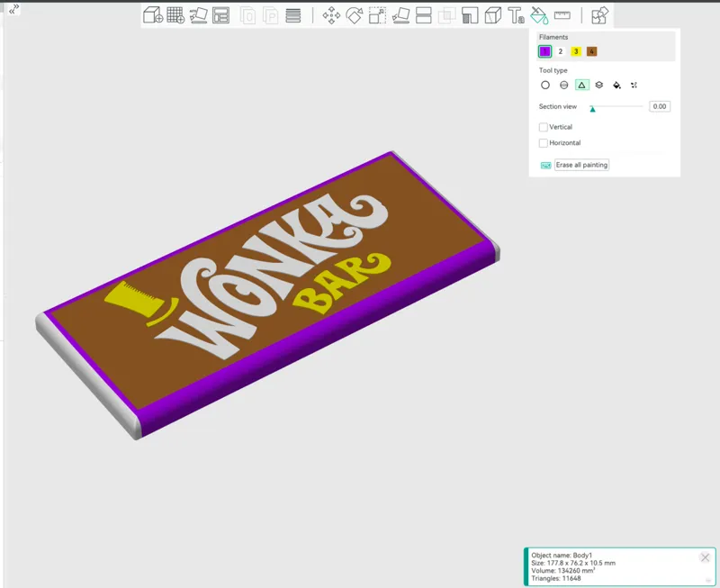This screenshot has width=720, height=588.
Task: Click the Split to parts icon
Action: point(271,15)
